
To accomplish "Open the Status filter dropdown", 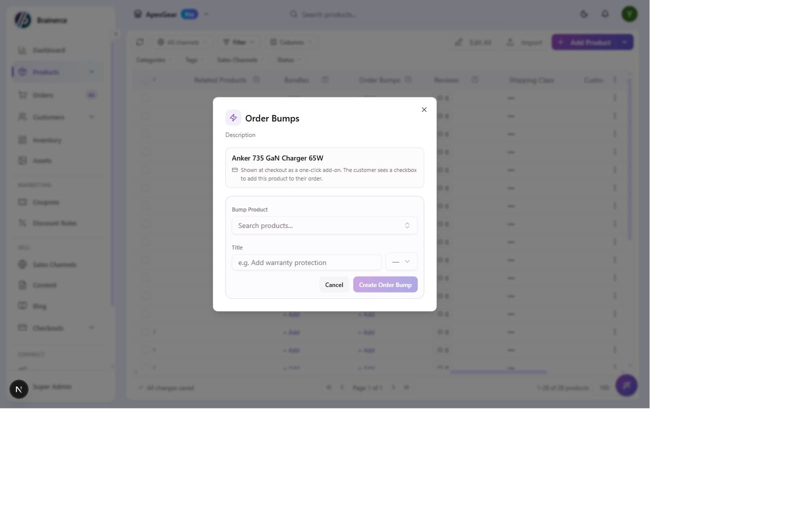I will (289, 60).
